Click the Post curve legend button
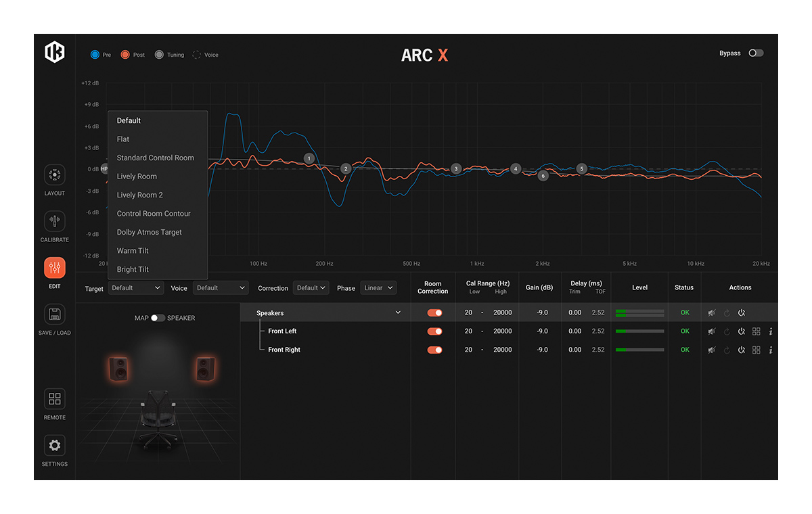 [133, 55]
